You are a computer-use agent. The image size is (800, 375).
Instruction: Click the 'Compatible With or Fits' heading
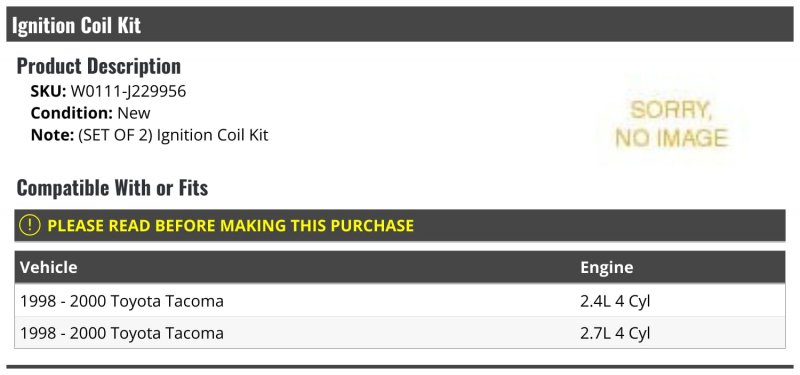(x=112, y=187)
